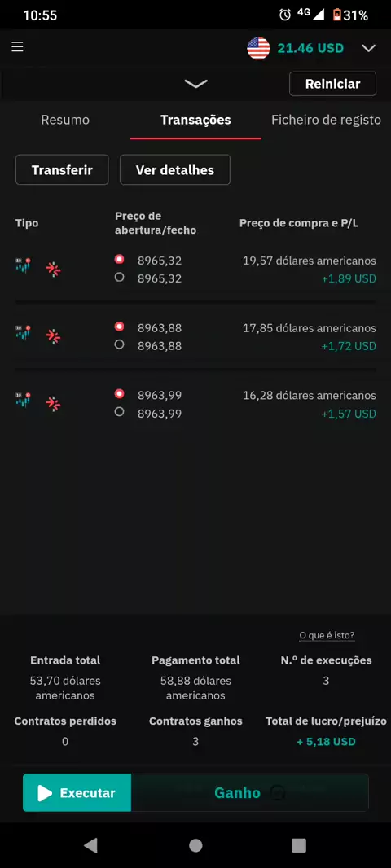
Task: Tap the Android back navigation icon
Action: [90, 844]
